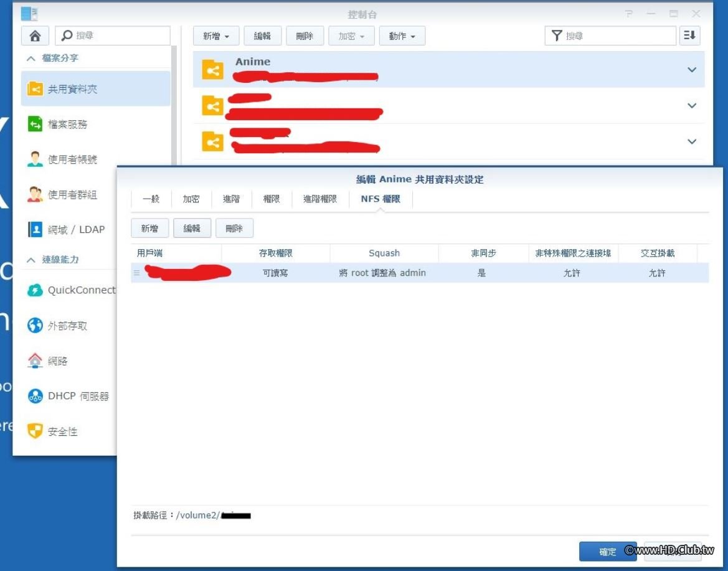Click the Anime folder name text
Image resolution: width=728 pixels, height=571 pixels.
click(253, 61)
